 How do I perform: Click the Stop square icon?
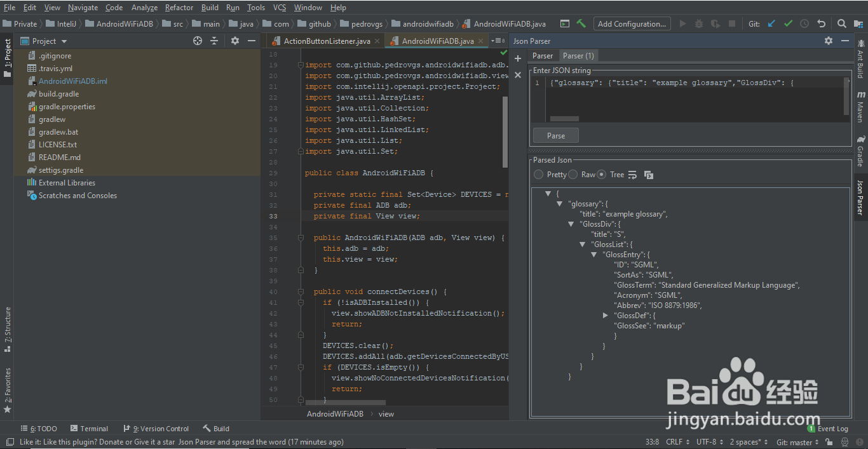732,23
